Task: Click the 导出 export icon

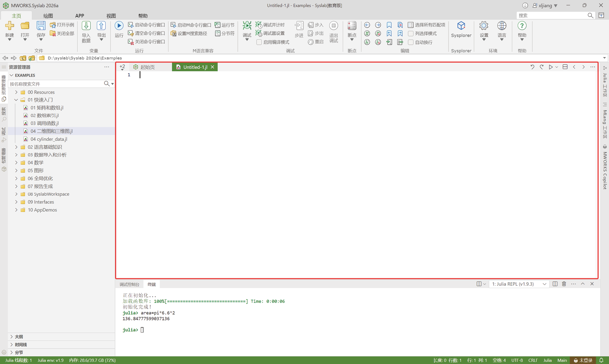Action: pos(101,26)
